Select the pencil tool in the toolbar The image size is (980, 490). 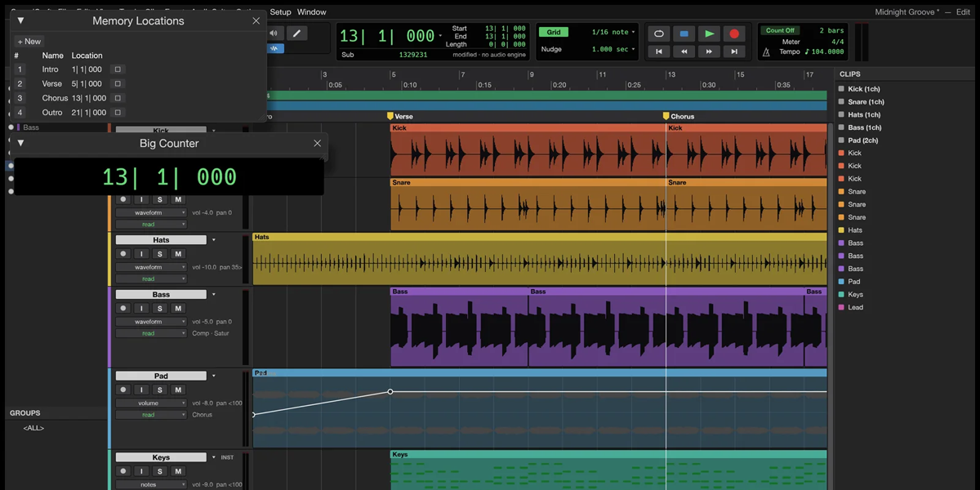pyautogui.click(x=296, y=33)
